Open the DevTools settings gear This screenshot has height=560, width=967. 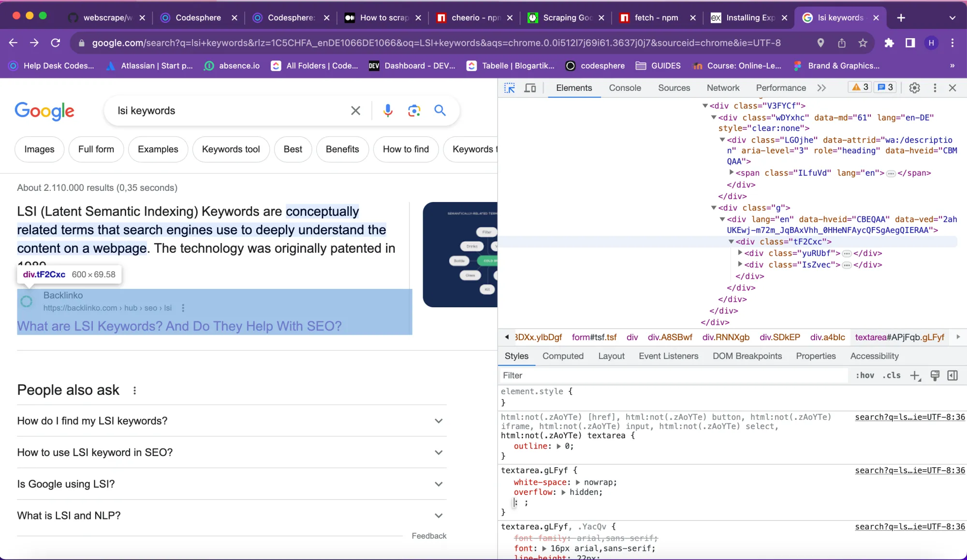point(914,87)
